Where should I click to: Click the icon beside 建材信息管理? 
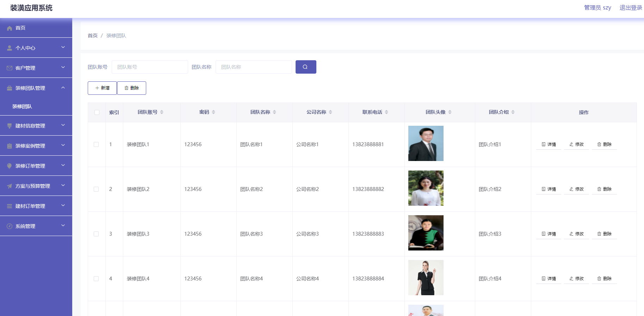[x=10, y=126]
